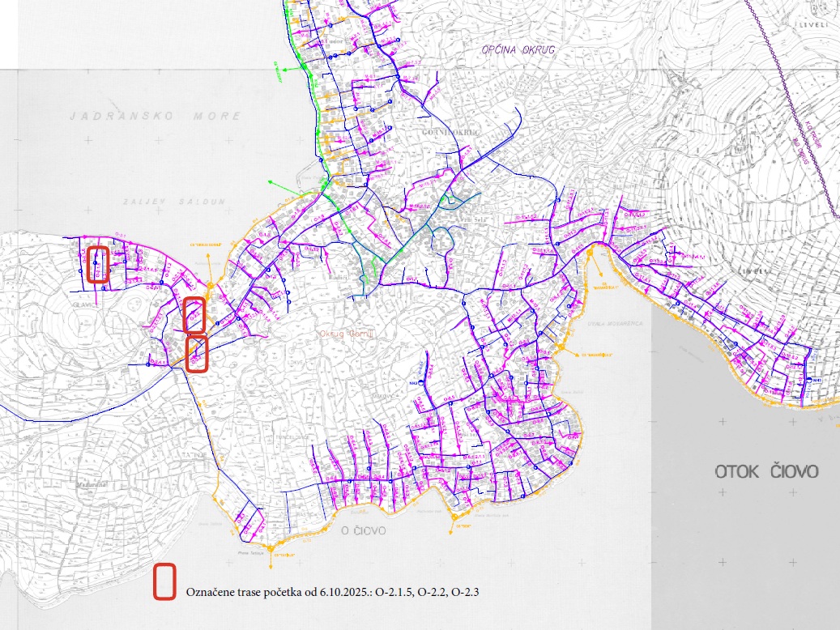Image resolution: width=840 pixels, height=630 pixels.
Task: Select the OTOK ČIOVO map label
Action: [765, 471]
